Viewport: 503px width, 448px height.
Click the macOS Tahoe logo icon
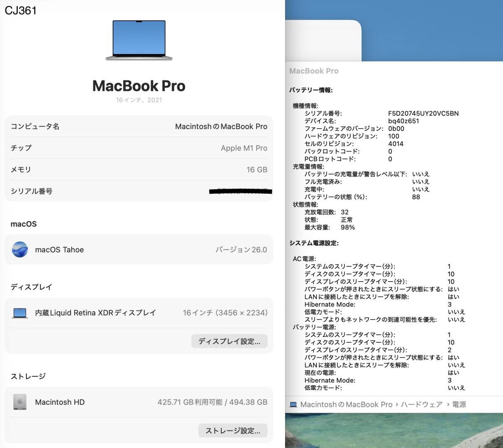20,249
